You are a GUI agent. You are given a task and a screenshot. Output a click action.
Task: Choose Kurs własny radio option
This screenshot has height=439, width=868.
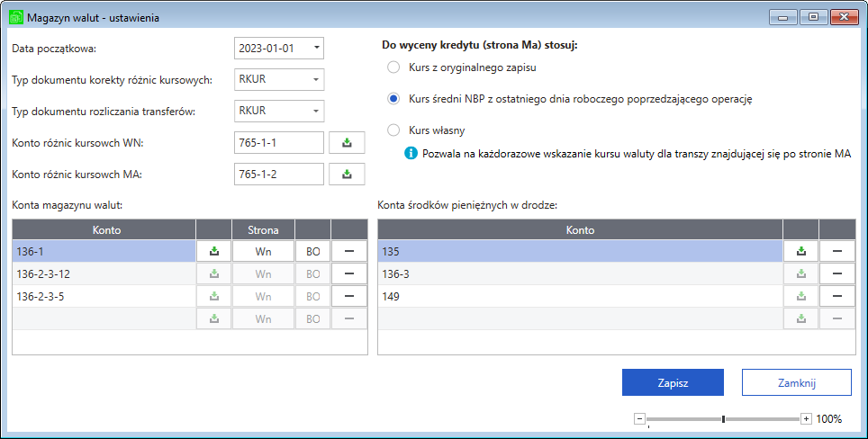(393, 130)
